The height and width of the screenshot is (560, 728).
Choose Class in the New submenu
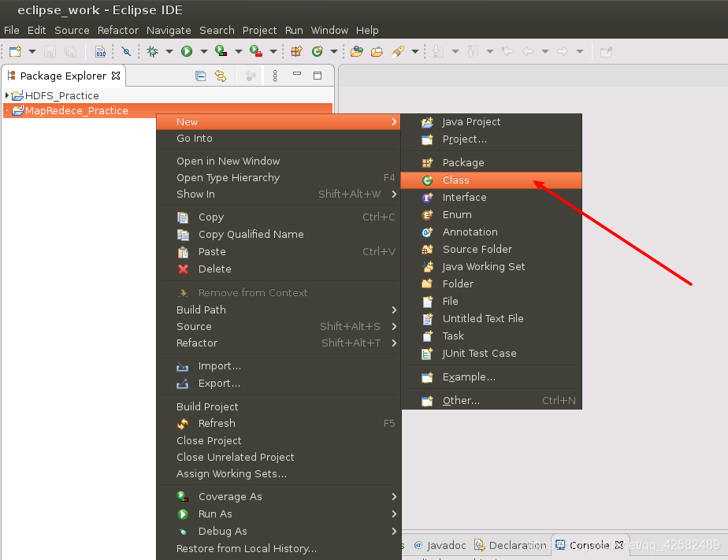point(491,180)
